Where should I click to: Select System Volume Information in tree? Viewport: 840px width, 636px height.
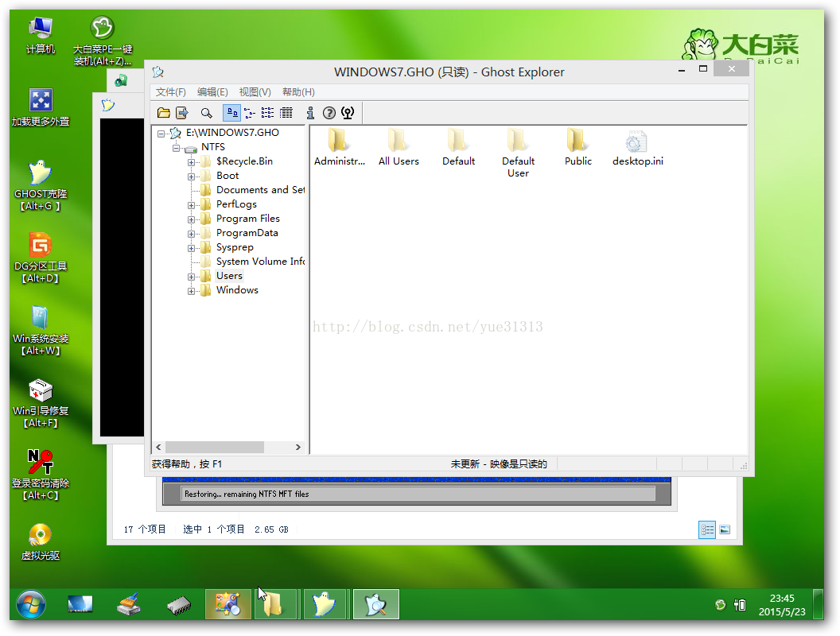pyautogui.click(x=260, y=262)
